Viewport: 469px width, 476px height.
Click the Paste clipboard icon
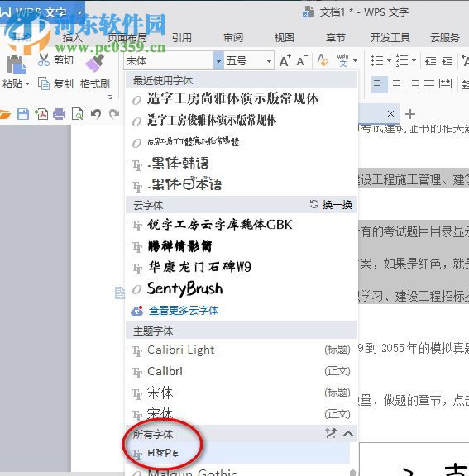click(x=17, y=64)
